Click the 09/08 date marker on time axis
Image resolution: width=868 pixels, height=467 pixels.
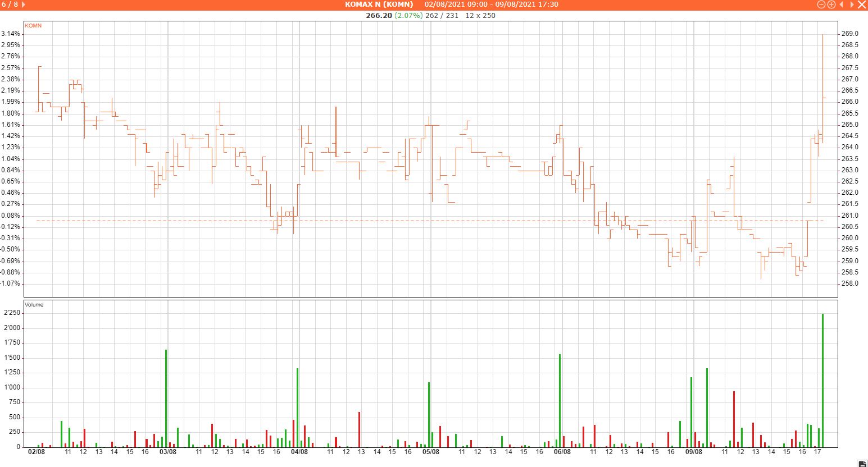click(x=694, y=452)
